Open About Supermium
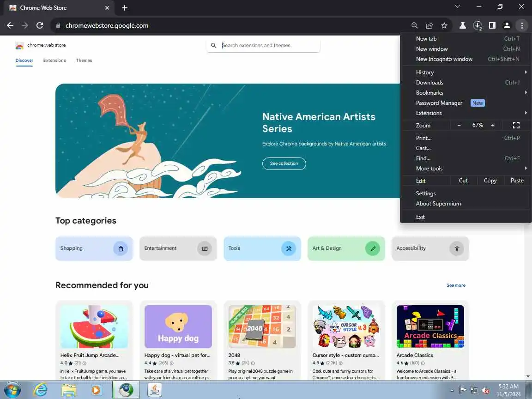Screen dimensions: 532x399 (x=466, y=204)
